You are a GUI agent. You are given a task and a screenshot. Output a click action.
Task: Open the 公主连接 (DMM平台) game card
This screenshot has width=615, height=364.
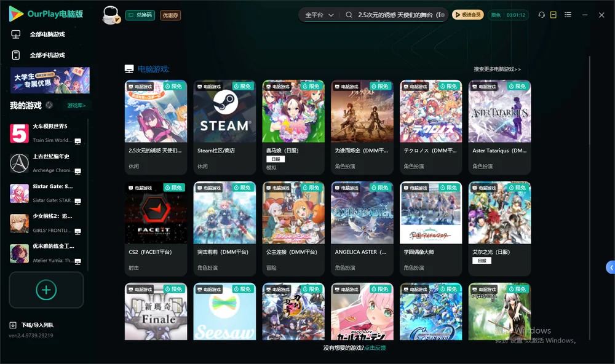[293, 229]
